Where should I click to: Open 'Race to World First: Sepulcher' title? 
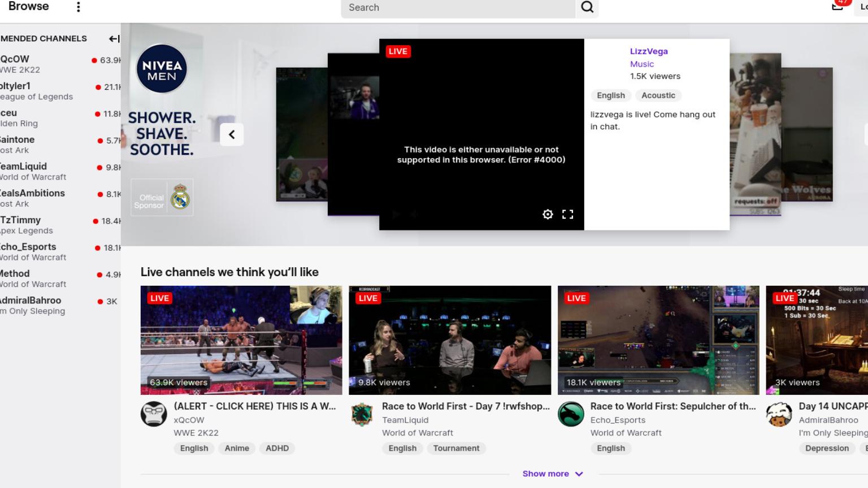pos(673,406)
